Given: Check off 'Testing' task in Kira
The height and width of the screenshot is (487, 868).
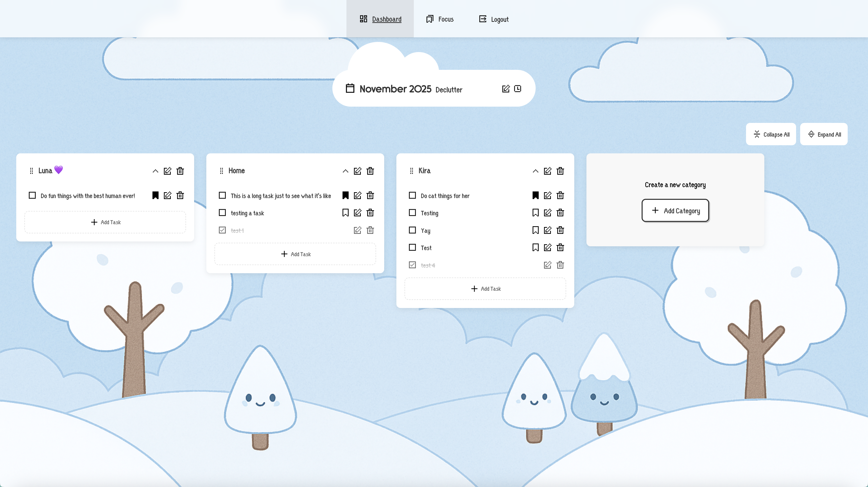Looking at the screenshot, I should click(x=412, y=213).
